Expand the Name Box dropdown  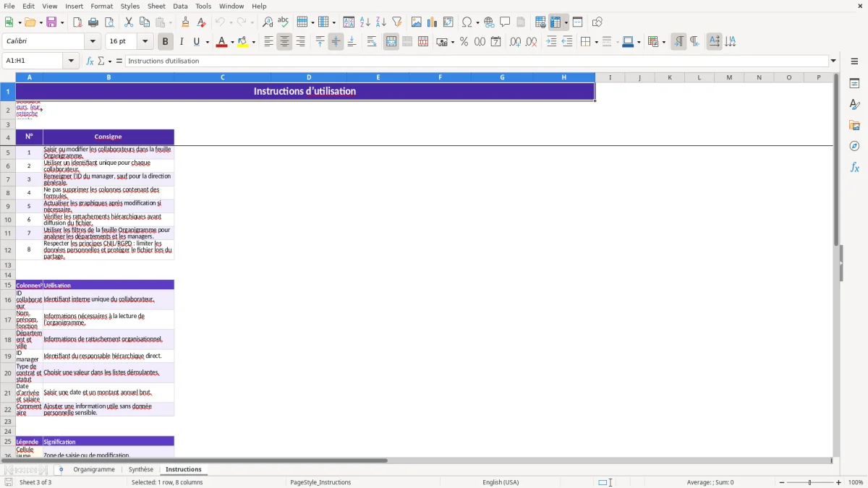pos(71,61)
